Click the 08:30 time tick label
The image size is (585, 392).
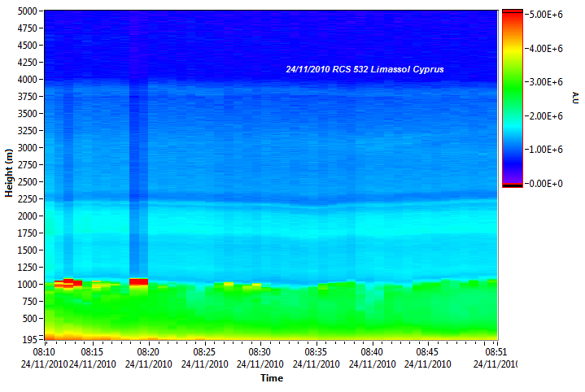point(260,352)
